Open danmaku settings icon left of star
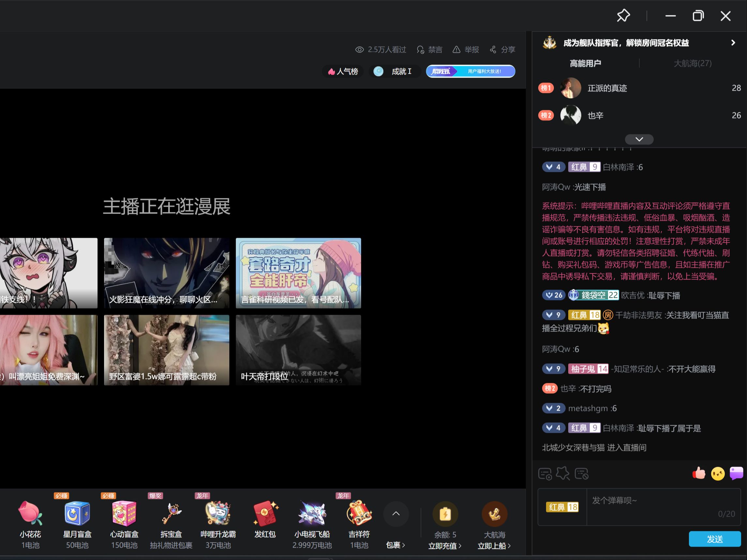 pos(545,474)
